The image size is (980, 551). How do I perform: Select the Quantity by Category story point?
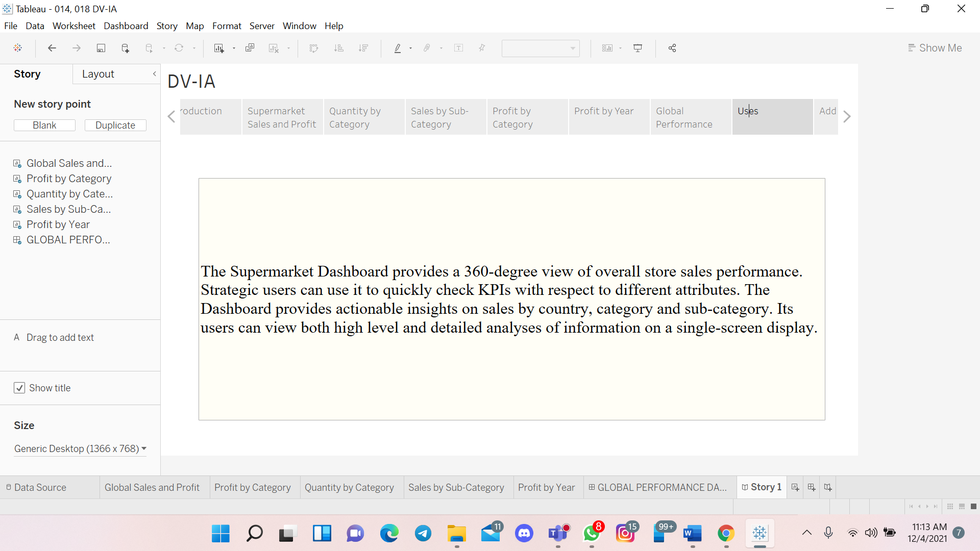pyautogui.click(x=364, y=117)
